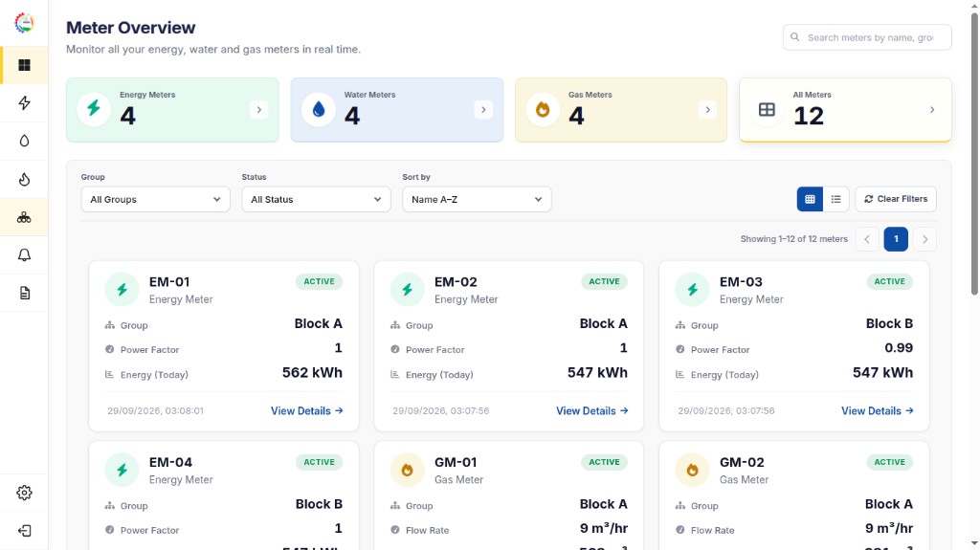The width and height of the screenshot is (980, 550).
Task: Click the search magnifier icon
Action: pos(795,37)
